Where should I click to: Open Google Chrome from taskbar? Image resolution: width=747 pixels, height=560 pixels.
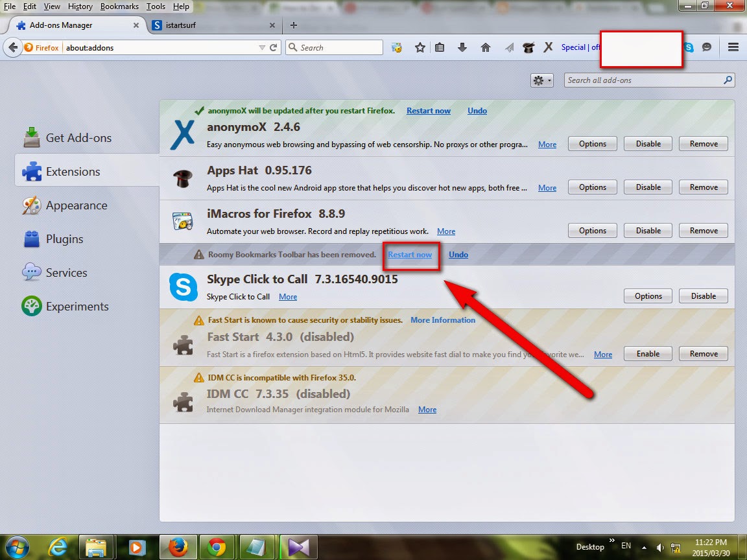pos(217,547)
